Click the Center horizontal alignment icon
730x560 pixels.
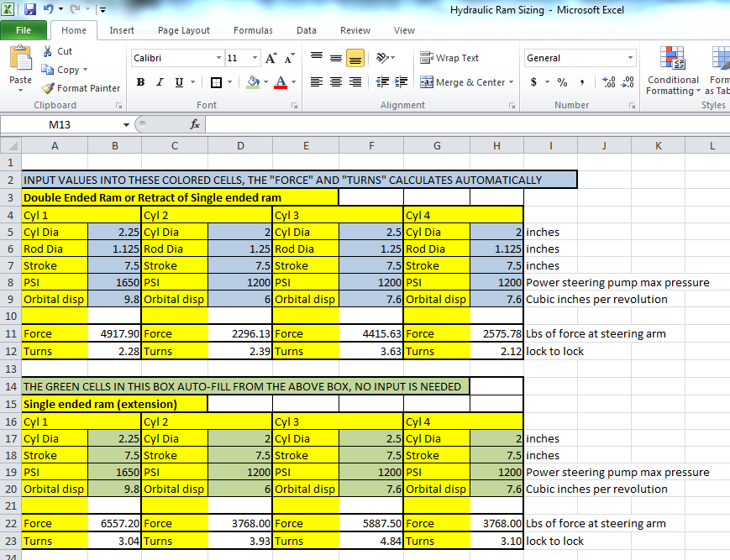point(335,82)
